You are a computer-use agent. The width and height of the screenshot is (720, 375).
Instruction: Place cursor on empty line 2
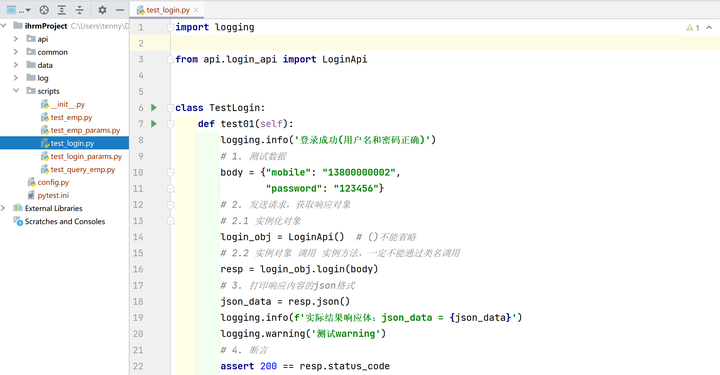pyautogui.click(x=444, y=43)
